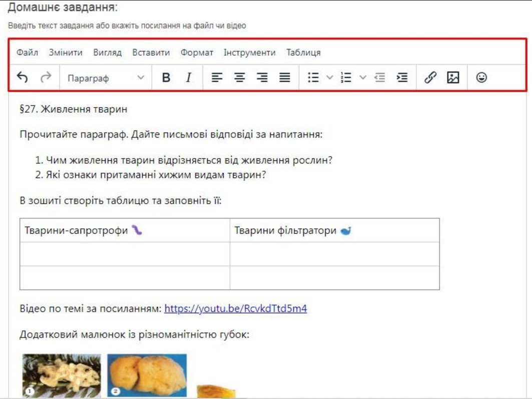The width and height of the screenshot is (532, 399).
Task: Open the emoji picker
Action: [481, 78]
